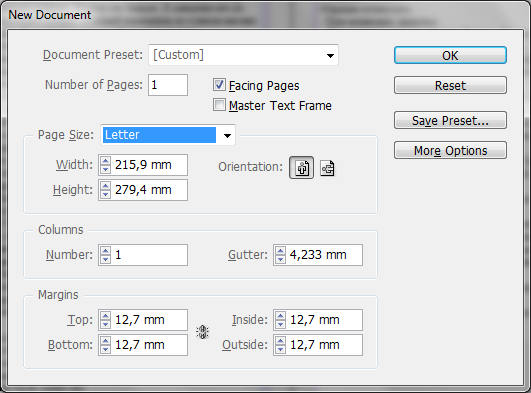Click the Orientation label
Screen dimensions: 531x393
tap(250, 167)
